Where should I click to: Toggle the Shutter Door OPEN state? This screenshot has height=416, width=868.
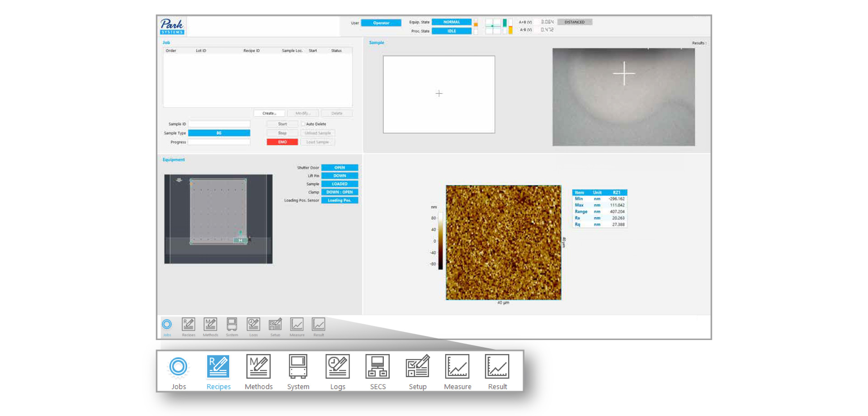pyautogui.click(x=340, y=168)
